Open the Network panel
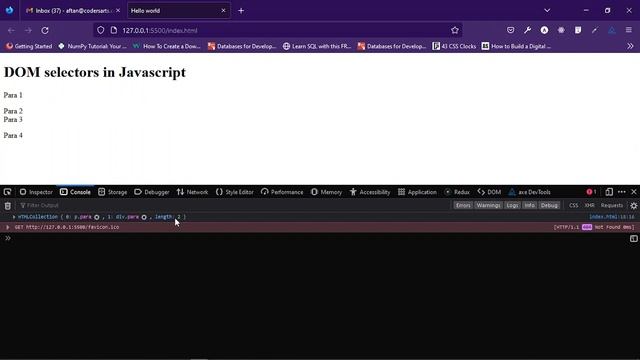 tap(192, 192)
